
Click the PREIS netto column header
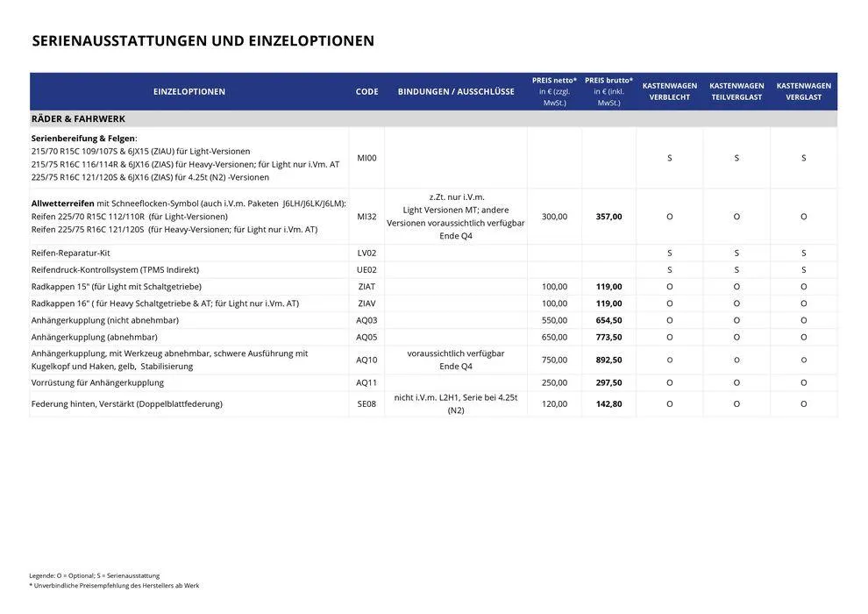coord(554,91)
